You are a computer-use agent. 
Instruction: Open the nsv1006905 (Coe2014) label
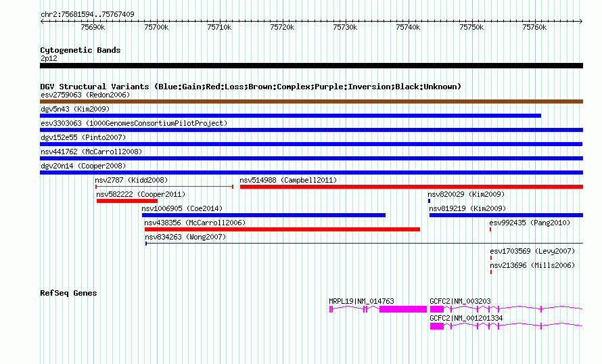tap(182, 208)
